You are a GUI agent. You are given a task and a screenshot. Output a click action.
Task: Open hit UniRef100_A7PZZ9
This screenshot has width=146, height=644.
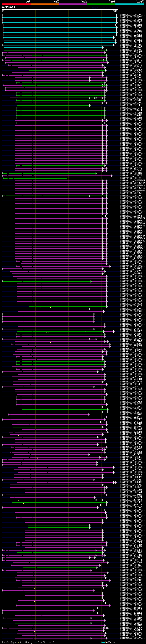[131, 30]
